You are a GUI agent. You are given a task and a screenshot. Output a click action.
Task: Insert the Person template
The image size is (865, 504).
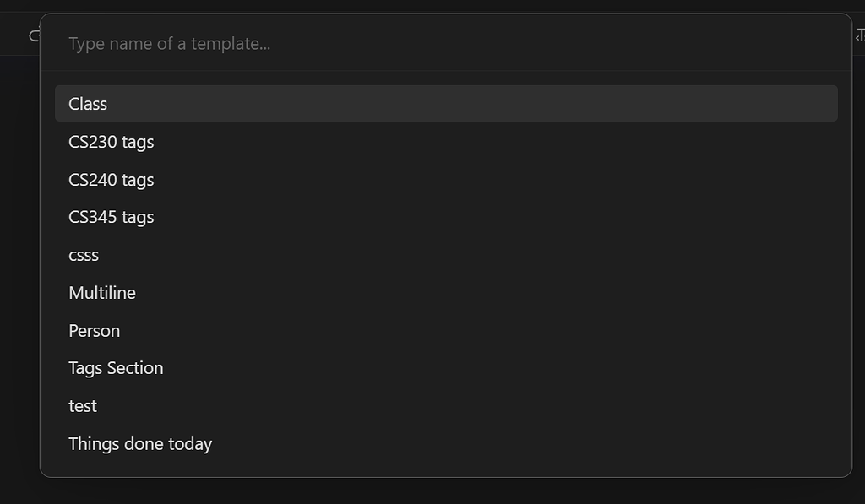(446, 331)
